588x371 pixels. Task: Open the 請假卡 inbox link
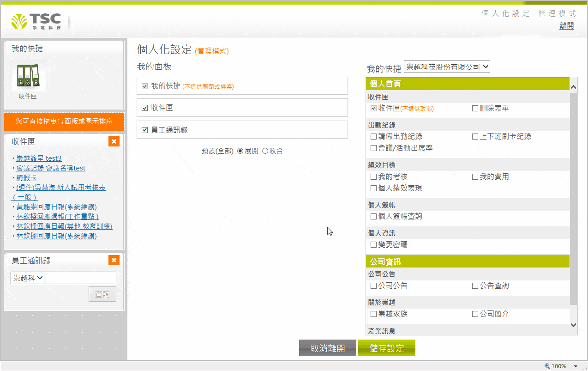pyautogui.click(x=27, y=178)
